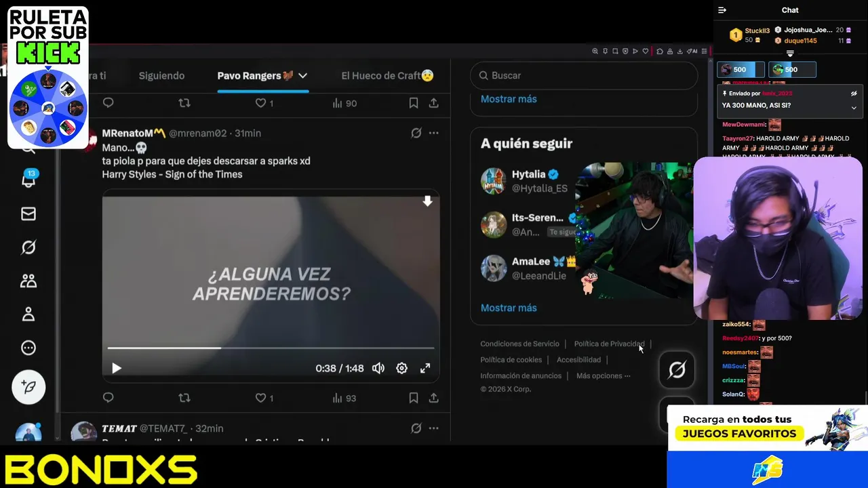Screen dimensions: 868x488
Task: Hide the pinned chat message
Action: [854, 94]
